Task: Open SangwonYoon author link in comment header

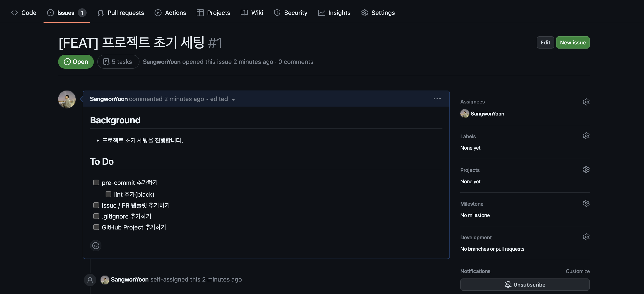Action: [109, 99]
